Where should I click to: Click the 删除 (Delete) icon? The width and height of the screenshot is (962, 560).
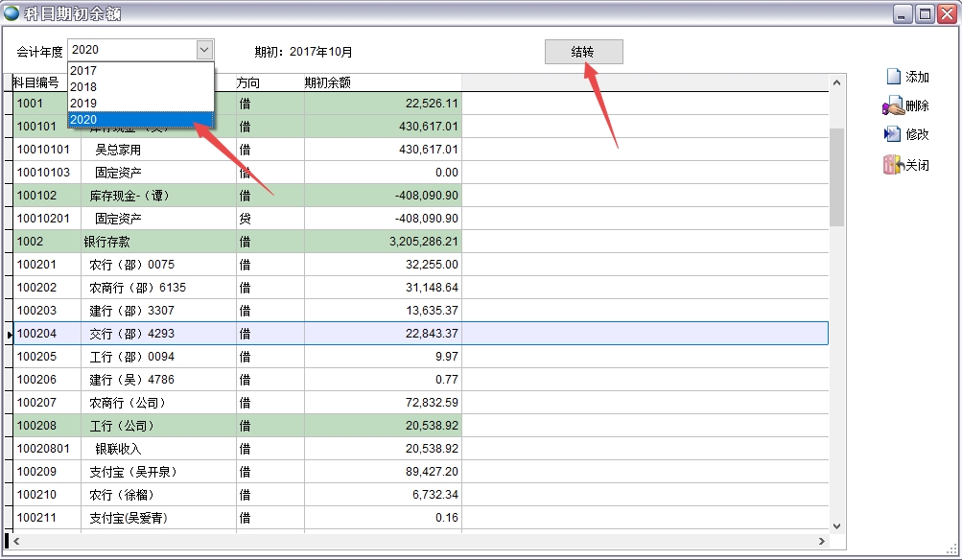(x=893, y=105)
